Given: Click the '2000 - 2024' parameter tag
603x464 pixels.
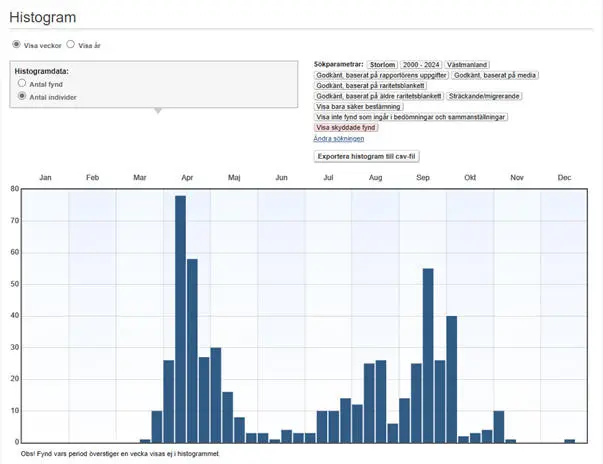Looking at the screenshot, I should [x=420, y=64].
